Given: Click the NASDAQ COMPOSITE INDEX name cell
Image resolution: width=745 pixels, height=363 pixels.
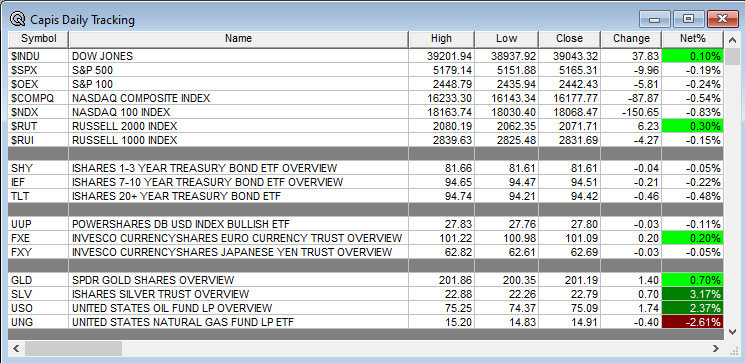Looking at the screenshot, I should (239, 98).
